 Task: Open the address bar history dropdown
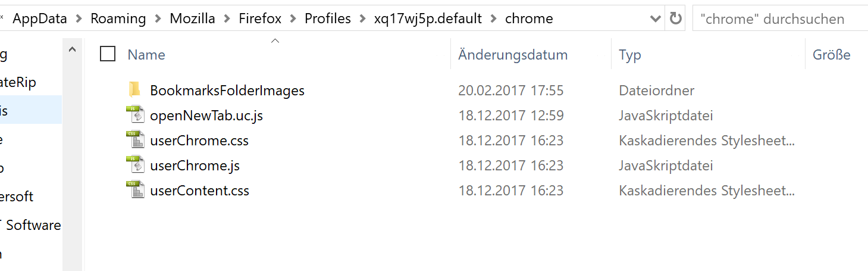coord(655,18)
